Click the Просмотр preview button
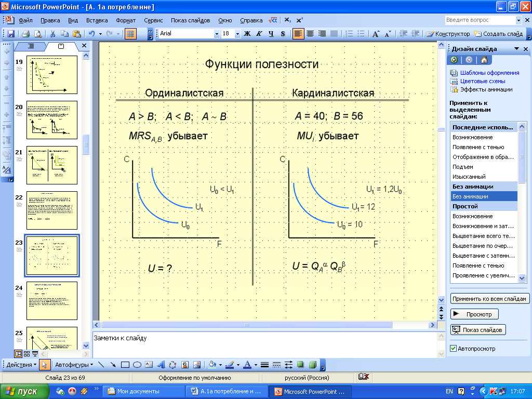 474,314
